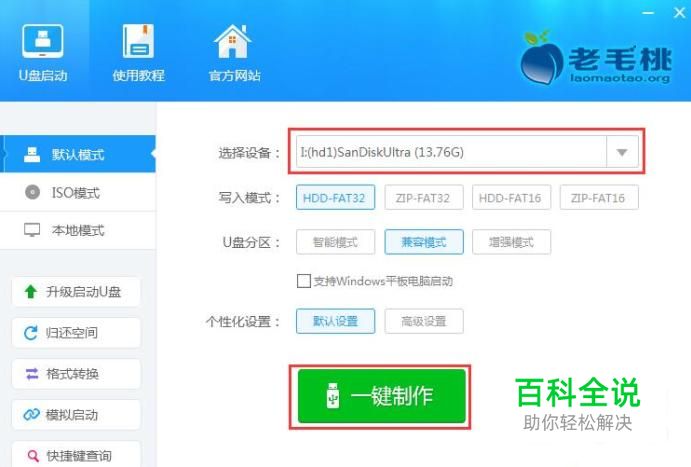This screenshot has height=467, width=691.
Task: Visit 官方网站 via house icon
Action: pyautogui.click(x=233, y=41)
